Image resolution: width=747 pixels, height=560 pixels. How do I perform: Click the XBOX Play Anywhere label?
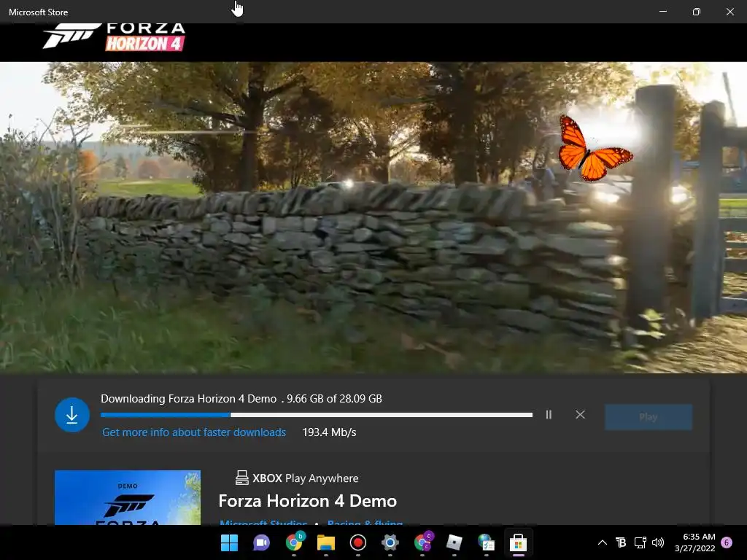coord(306,478)
